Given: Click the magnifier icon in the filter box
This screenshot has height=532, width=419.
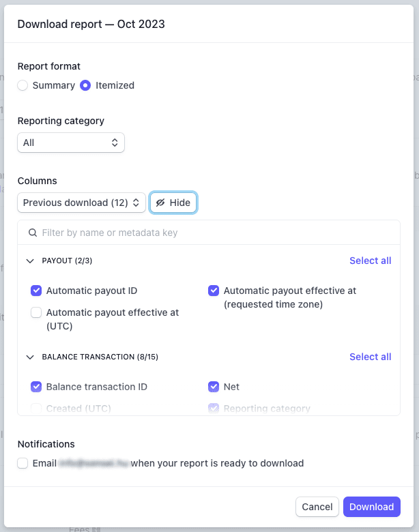Looking at the screenshot, I should pyautogui.click(x=33, y=233).
